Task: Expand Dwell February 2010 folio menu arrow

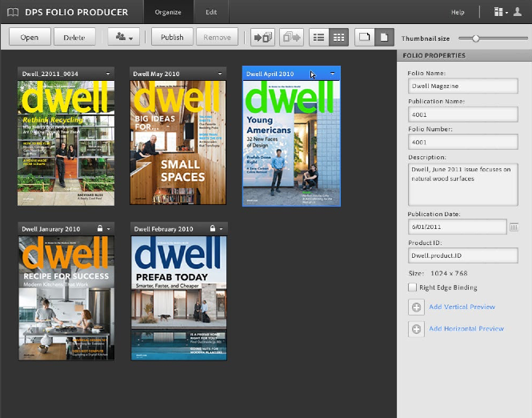Action: [222, 229]
